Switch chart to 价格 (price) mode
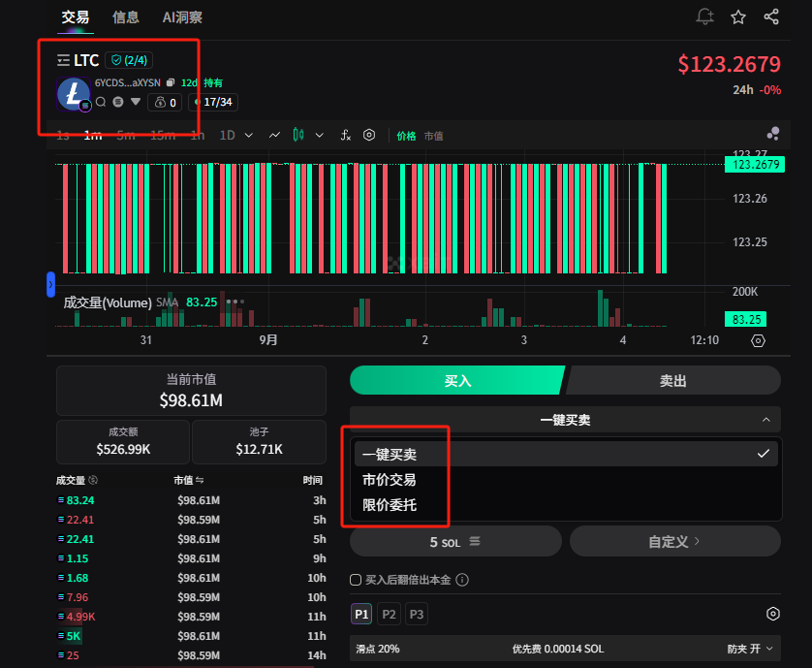Viewport: 812px width, 668px height. click(406, 136)
